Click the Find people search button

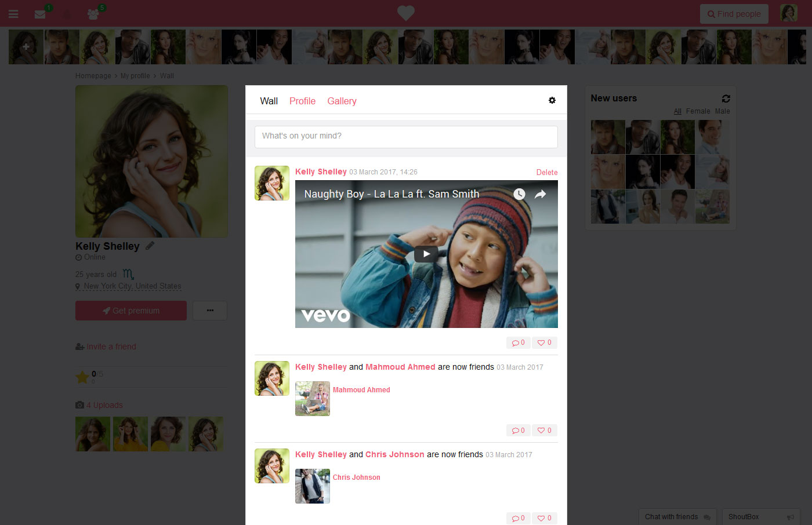pos(734,14)
